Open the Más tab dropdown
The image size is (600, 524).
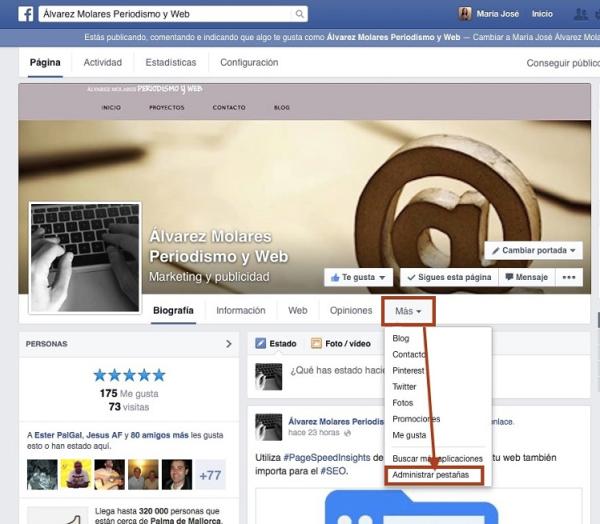[408, 311]
